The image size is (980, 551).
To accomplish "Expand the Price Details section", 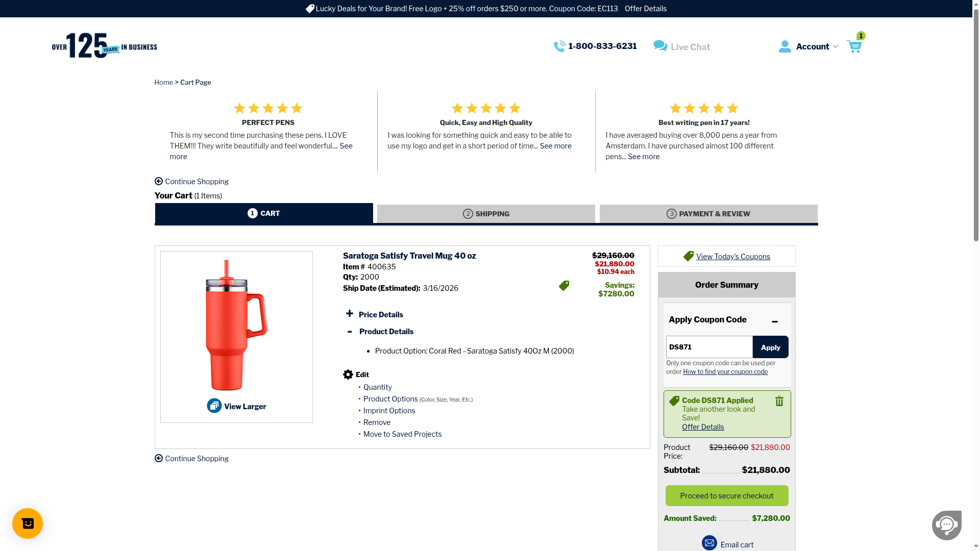I will point(350,314).
